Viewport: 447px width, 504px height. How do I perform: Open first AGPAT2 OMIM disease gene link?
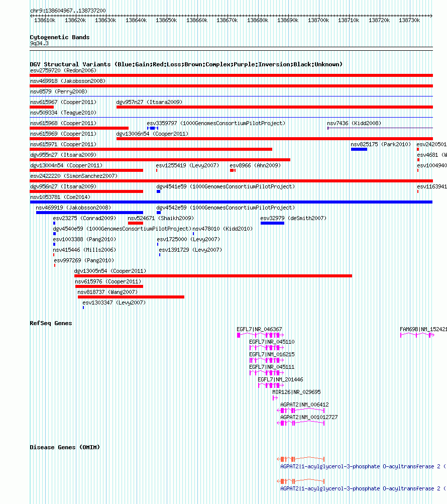363,466
